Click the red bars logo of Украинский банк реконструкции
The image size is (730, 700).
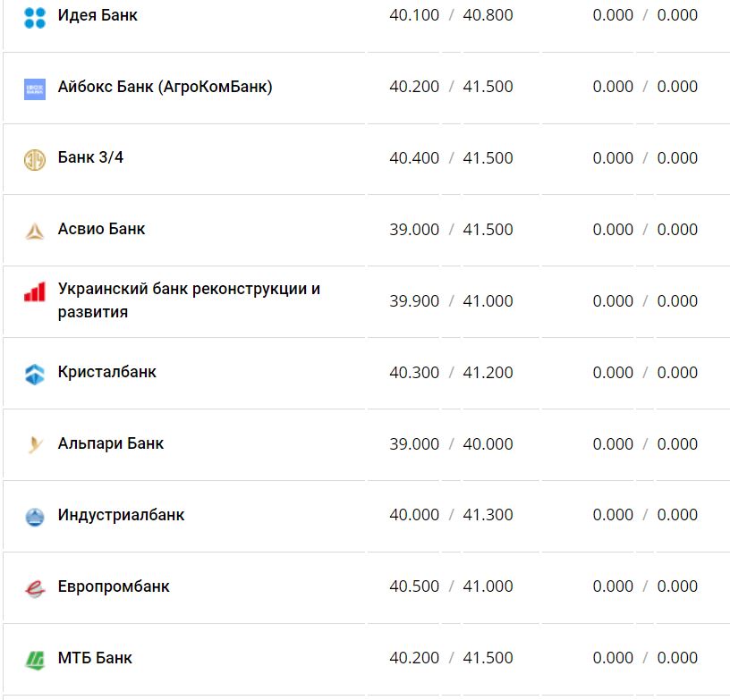[34, 292]
